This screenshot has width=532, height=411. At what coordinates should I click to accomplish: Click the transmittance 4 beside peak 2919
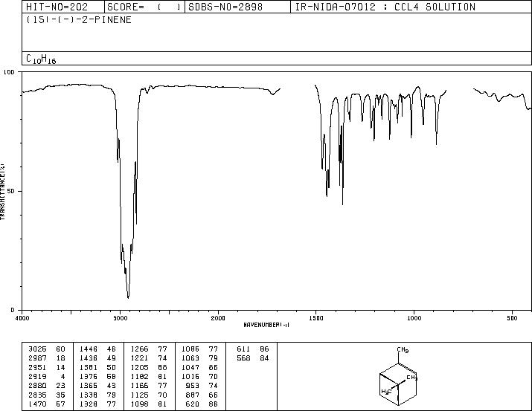(x=63, y=376)
